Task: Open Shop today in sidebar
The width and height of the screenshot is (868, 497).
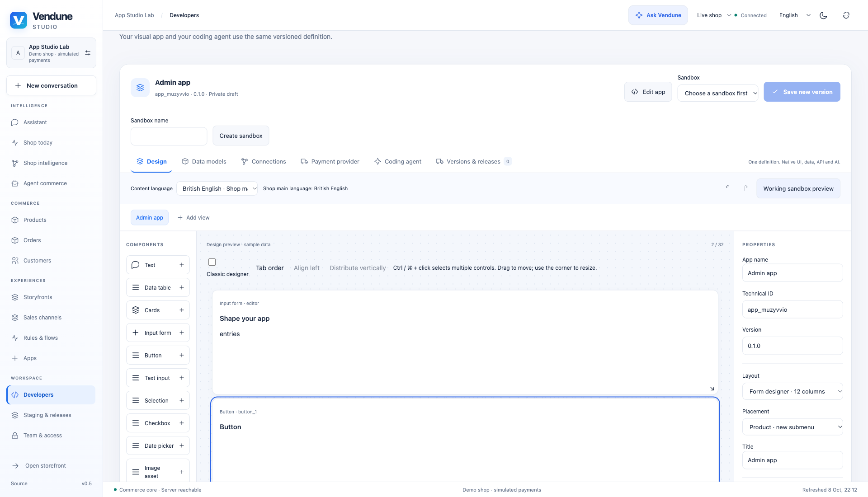Action: point(51,143)
